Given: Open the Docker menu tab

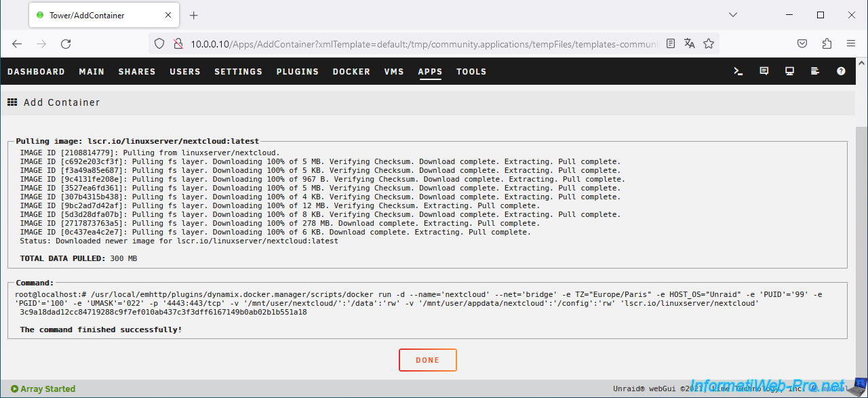Looking at the screenshot, I should (351, 71).
